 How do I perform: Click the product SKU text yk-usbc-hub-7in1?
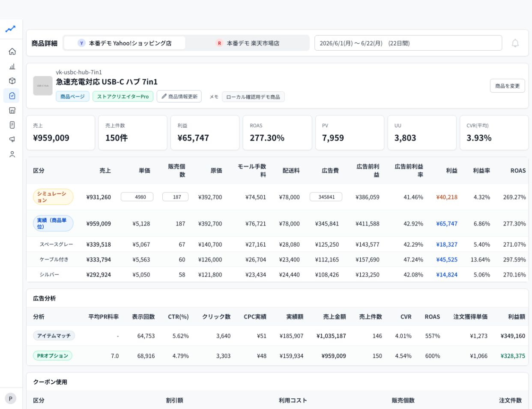pyautogui.click(x=79, y=72)
